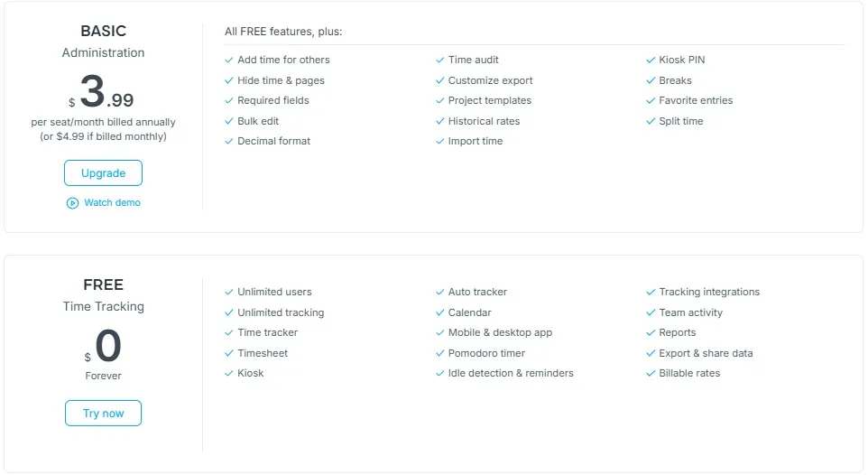Image resolution: width=868 pixels, height=475 pixels.
Task: Click the Export & share data item
Action: click(706, 353)
